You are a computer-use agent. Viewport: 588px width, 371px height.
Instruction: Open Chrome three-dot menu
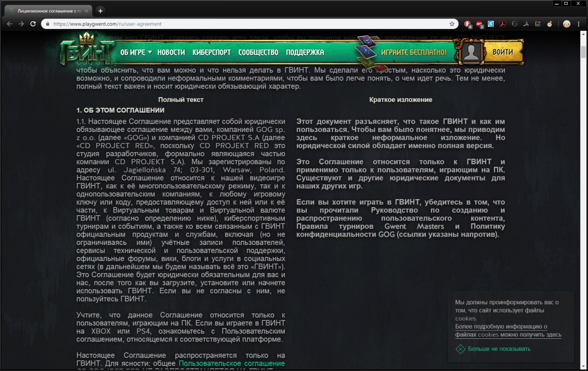[579, 24]
